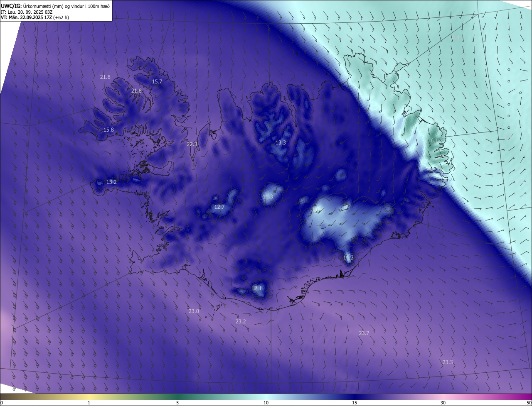Click the 'IT: Lau. 20. 09. 2025 03Z' line
This screenshot has height=406, width=532.
[26, 12]
